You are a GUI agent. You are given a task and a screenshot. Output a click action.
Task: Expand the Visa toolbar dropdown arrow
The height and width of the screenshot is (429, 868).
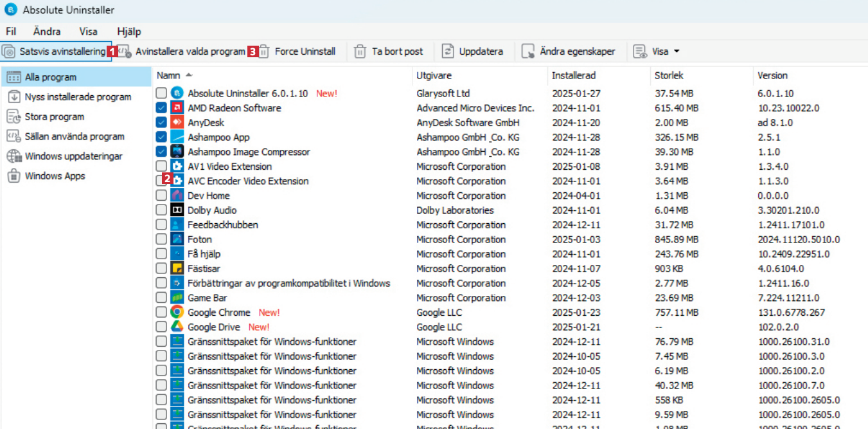tap(677, 51)
